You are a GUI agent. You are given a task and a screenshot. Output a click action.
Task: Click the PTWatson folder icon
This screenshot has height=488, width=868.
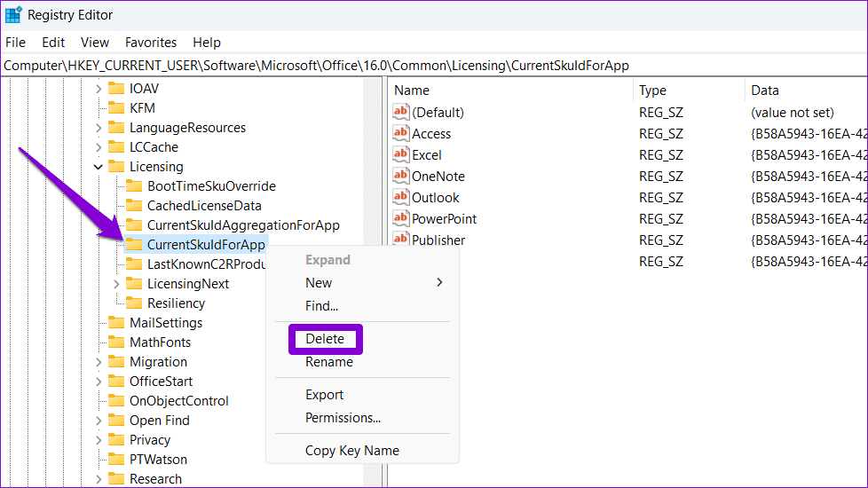pyautogui.click(x=116, y=460)
